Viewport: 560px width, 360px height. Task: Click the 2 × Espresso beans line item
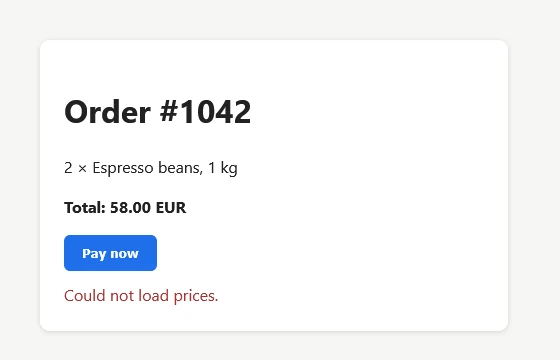tap(151, 168)
